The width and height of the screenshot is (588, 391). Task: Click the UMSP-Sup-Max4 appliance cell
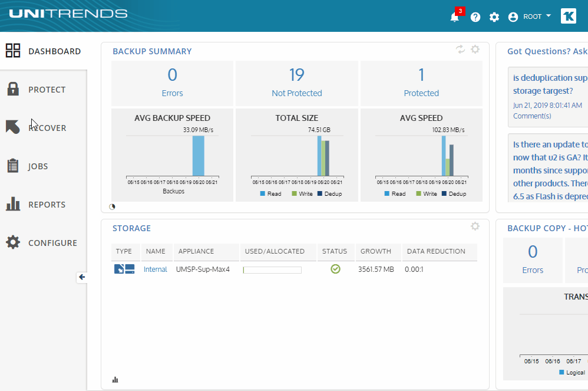tap(203, 270)
